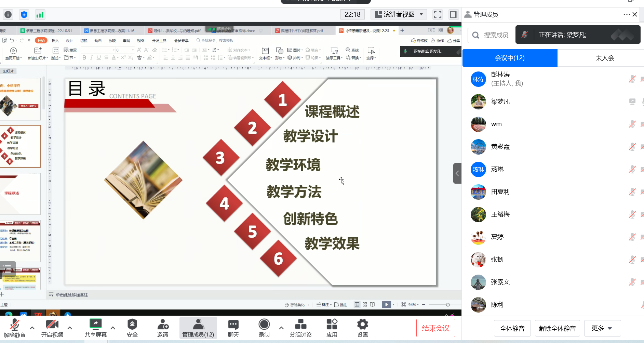644x343 pixels.
Task: Toggle microphone for participant wm
Action: tap(632, 124)
